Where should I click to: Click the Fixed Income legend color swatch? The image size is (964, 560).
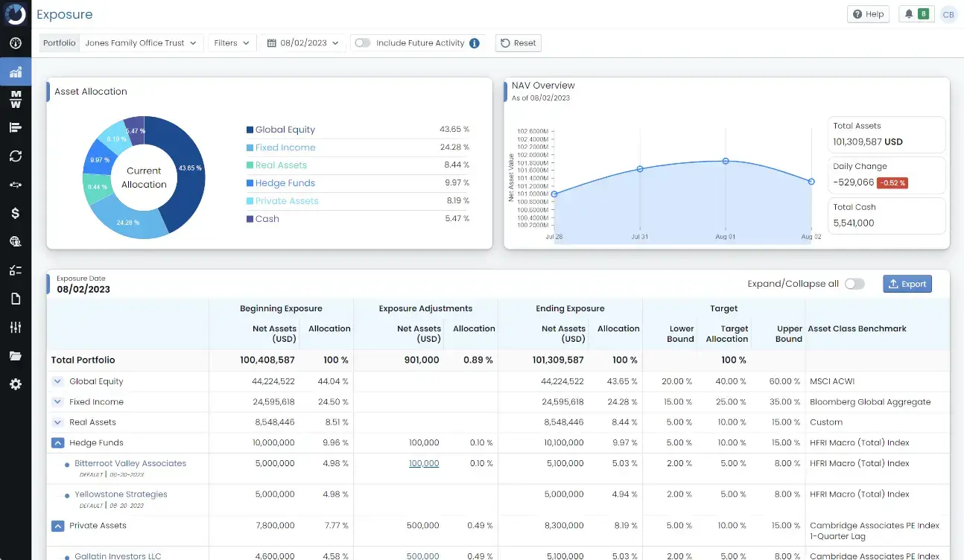250,147
